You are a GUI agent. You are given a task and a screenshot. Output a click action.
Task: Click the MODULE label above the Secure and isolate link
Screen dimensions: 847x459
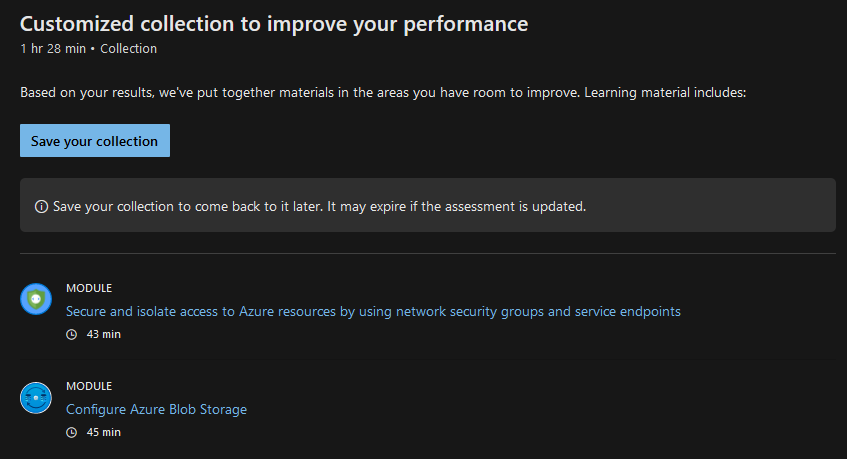pyautogui.click(x=89, y=288)
